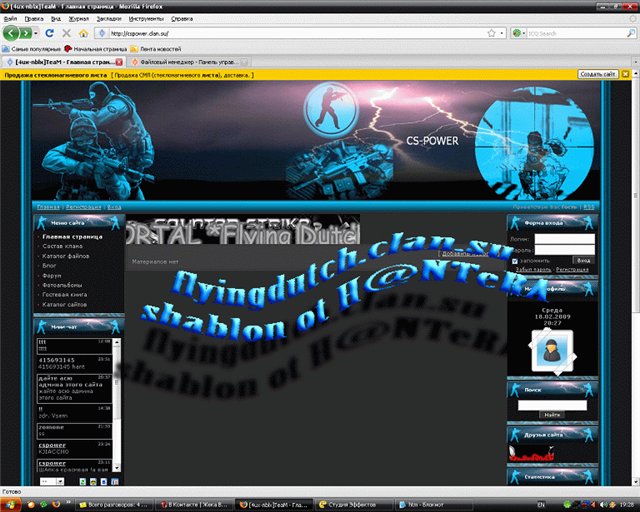Screen dimensions: 640x512
Task: Open the Инструменты menu
Action: click(146, 19)
